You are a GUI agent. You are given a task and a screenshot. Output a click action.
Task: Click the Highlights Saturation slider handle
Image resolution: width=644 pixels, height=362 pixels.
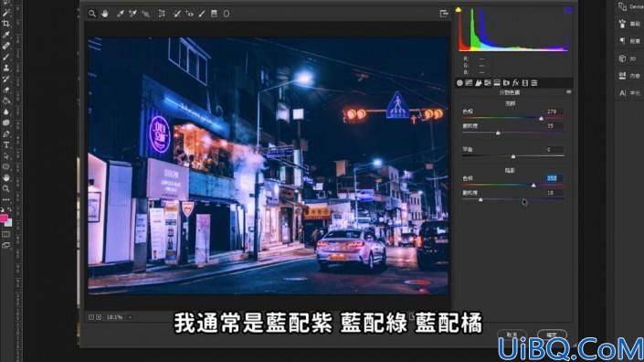(x=498, y=133)
